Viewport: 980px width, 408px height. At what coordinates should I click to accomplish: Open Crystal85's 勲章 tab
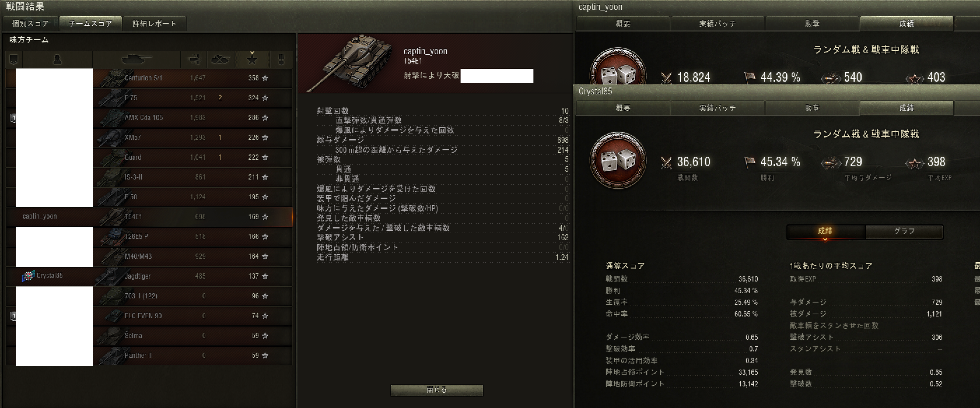pyautogui.click(x=812, y=108)
